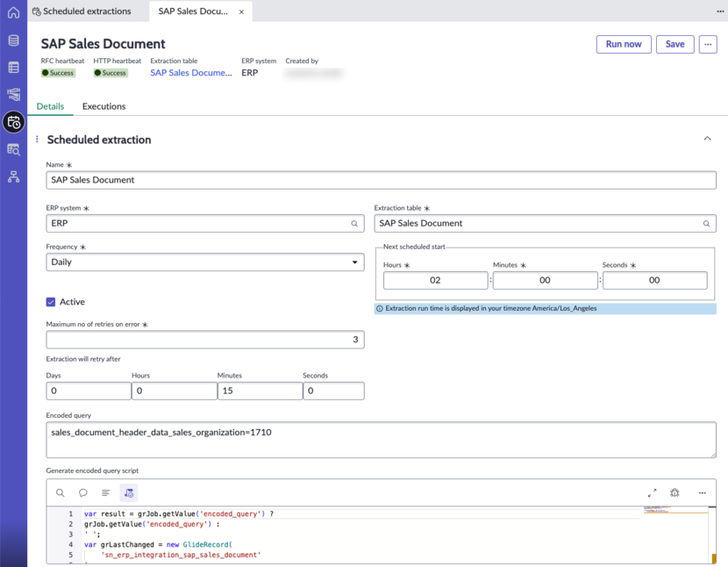728x567 pixels.
Task: Click search icon in script editor toolbar
Action: [x=61, y=492]
